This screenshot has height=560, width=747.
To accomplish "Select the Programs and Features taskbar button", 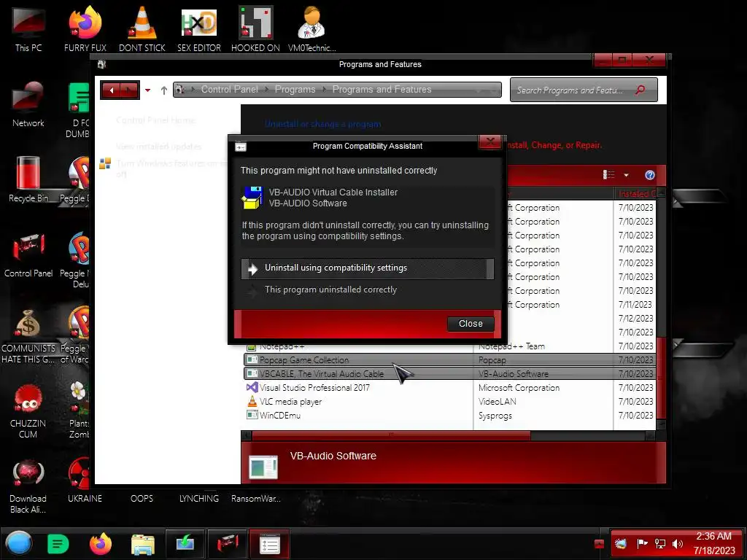I will click(269, 544).
